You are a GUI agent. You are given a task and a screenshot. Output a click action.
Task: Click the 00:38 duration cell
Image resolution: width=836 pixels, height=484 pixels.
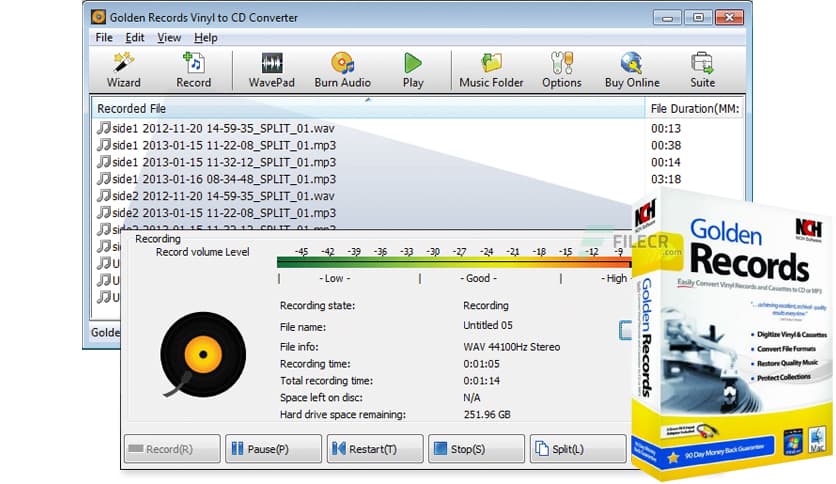point(666,145)
